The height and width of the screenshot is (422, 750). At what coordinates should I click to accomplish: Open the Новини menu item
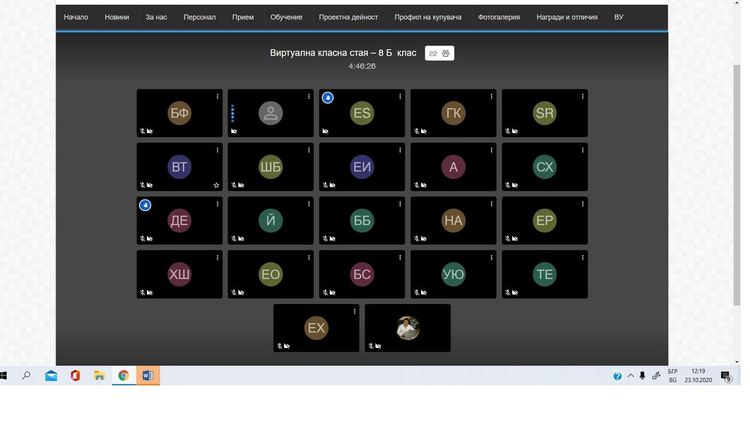(117, 17)
